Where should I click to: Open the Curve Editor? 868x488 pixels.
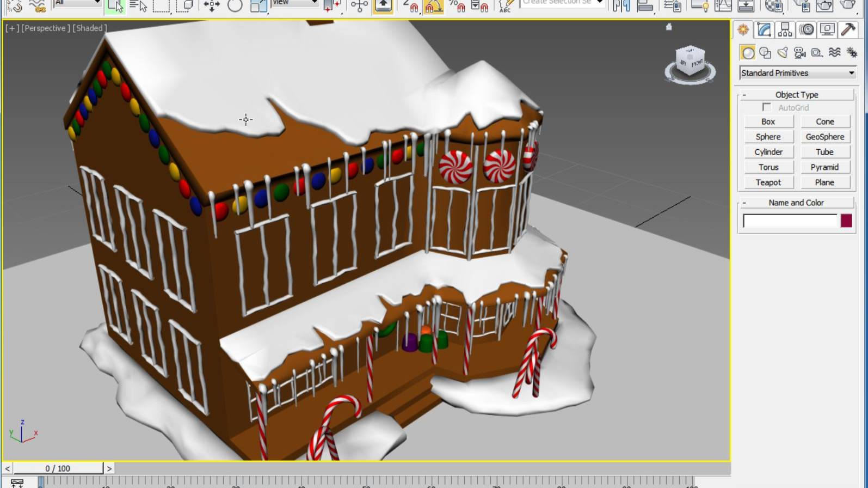tap(723, 5)
